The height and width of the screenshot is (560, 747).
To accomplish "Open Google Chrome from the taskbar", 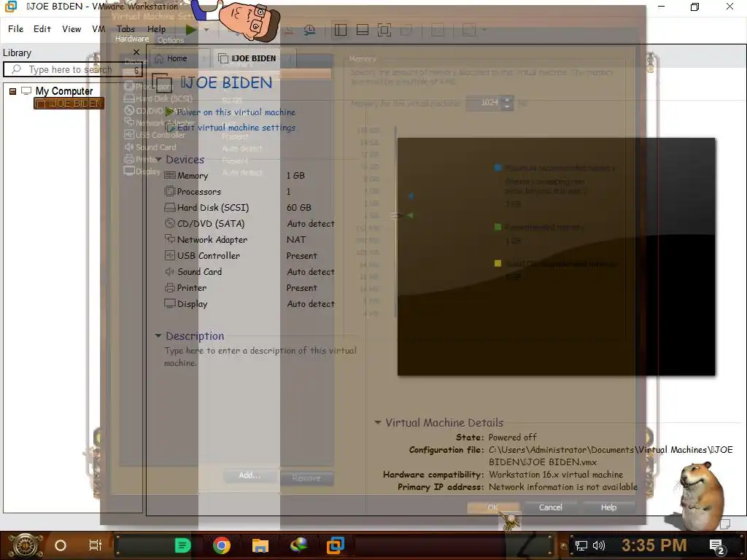I will [x=222, y=545].
